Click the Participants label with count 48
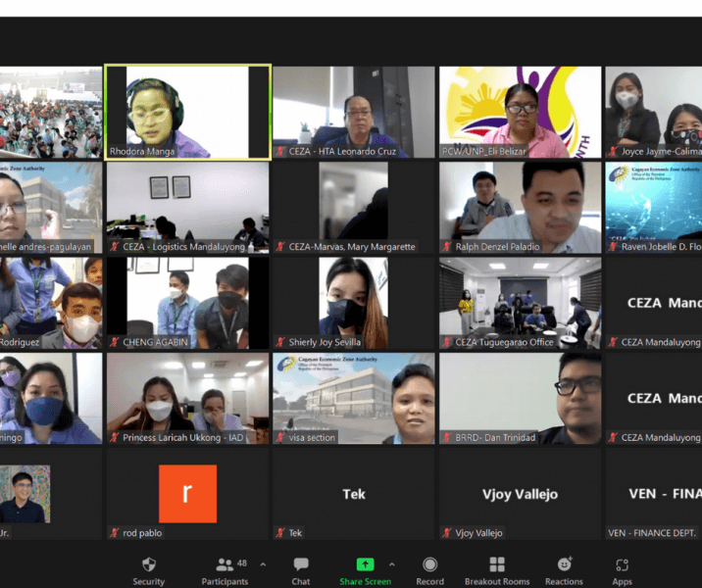The height and width of the screenshot is (588, 702). (225, 581)
